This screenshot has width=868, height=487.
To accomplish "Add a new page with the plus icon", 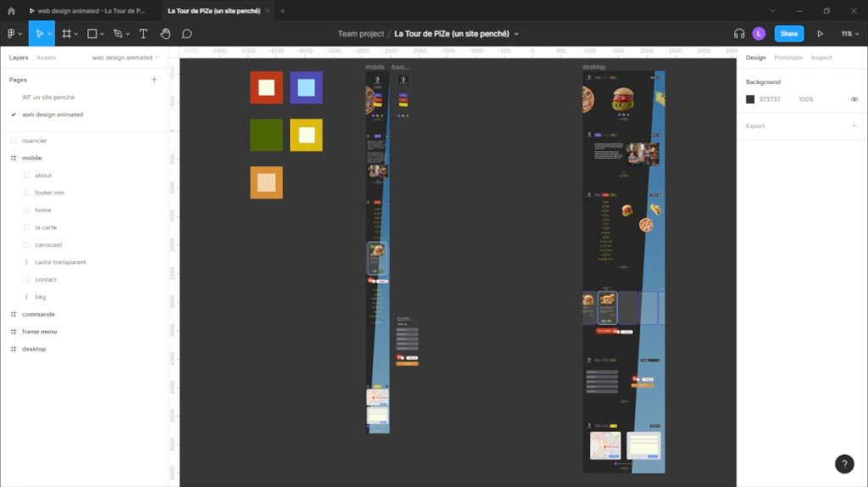I will pyautogui.click(x=154, y=80).
